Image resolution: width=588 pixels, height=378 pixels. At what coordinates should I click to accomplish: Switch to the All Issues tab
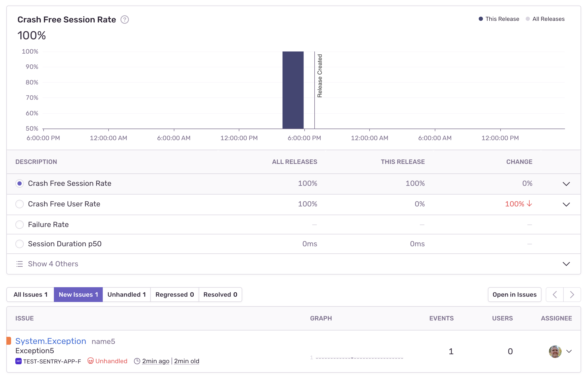tap(30, 295)
